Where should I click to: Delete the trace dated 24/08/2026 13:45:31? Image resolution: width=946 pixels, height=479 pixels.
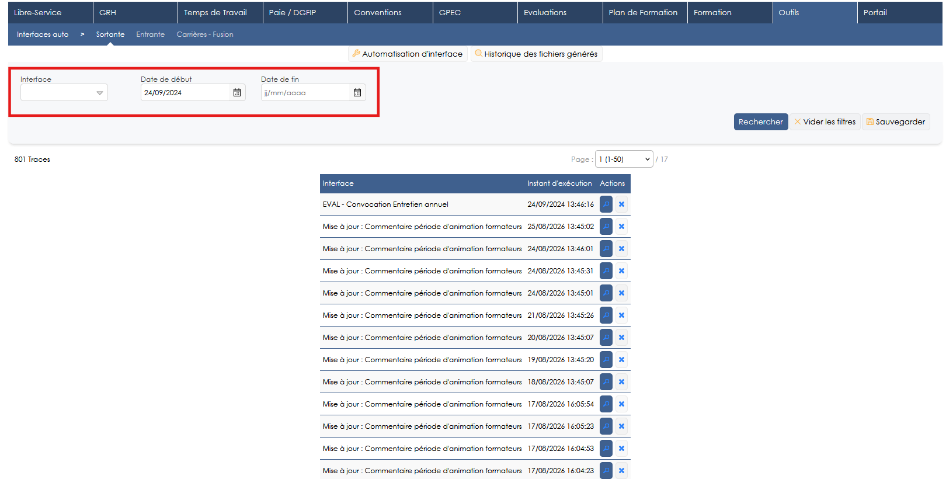(621, 271)
